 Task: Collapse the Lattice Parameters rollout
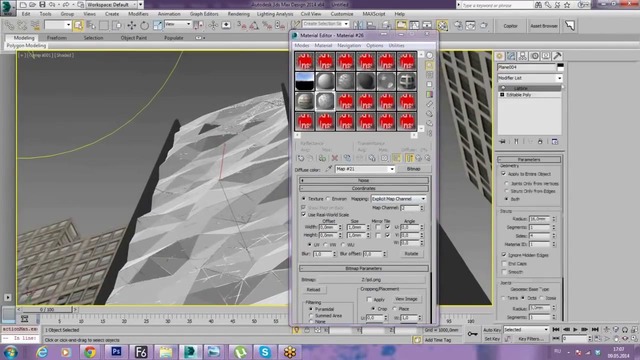[529, 160]
